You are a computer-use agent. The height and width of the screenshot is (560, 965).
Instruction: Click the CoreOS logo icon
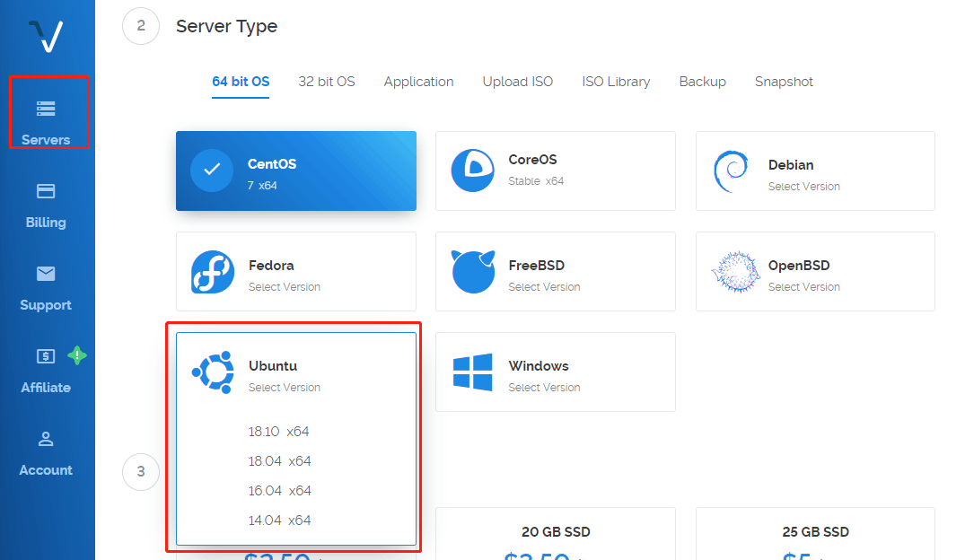[x=473, y=171]
